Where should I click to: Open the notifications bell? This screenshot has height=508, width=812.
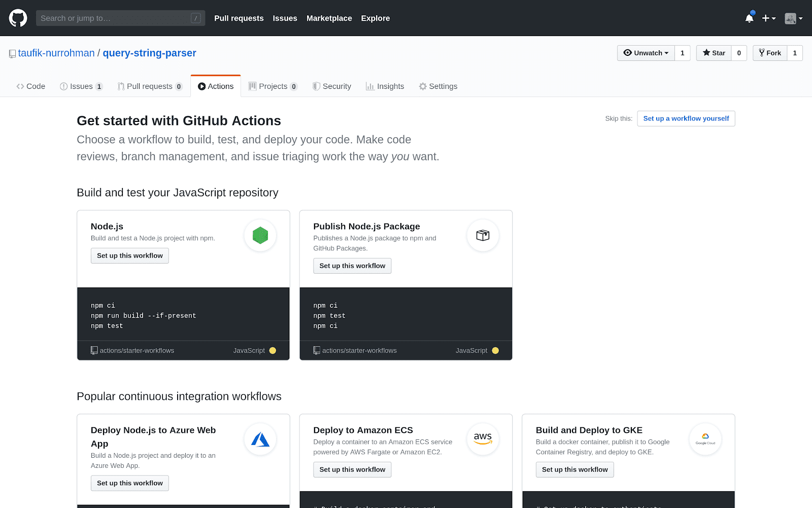tap(750, 18)
